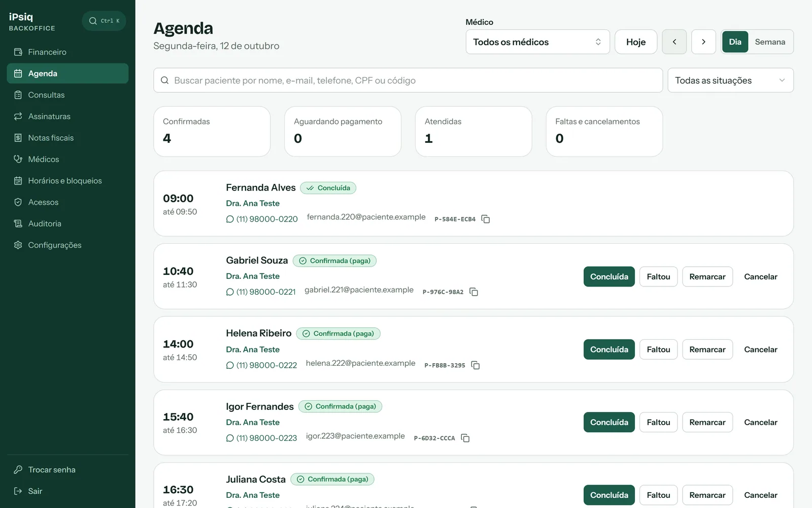This screenshot has width=812, height=508.
Task: Remarcar Helena Ribeiro appointment
Action: click(x=707, y=350)
